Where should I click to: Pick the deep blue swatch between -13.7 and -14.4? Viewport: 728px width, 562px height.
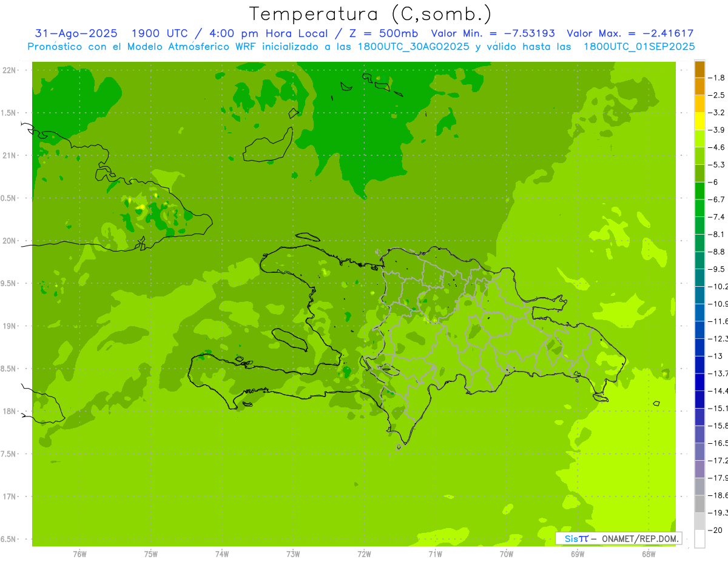(699, 382)
